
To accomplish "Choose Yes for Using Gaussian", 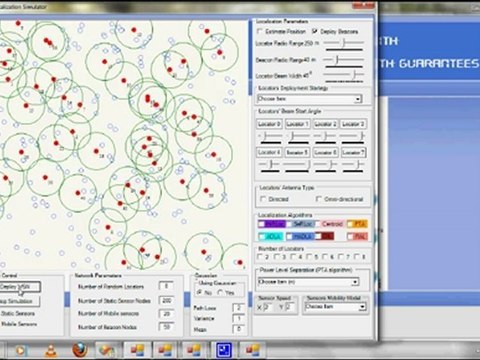I will (220, 292).
